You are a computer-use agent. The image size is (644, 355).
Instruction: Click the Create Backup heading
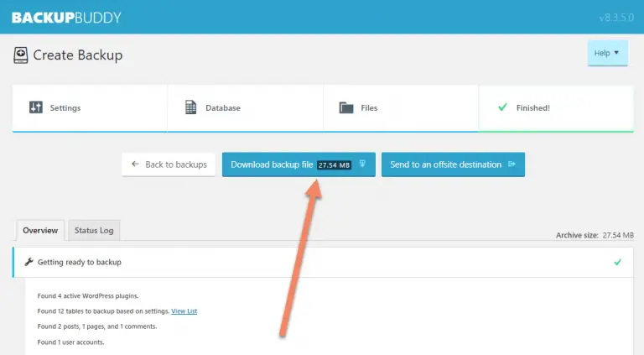point(78,55)
